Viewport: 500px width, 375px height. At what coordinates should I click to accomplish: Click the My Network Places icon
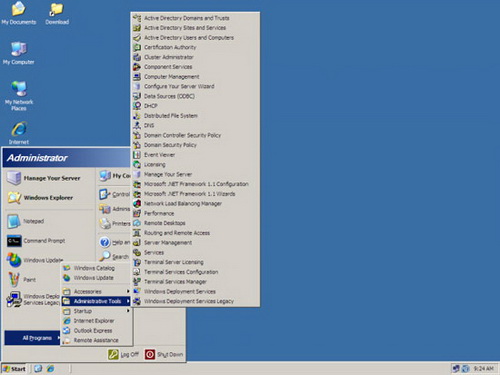[x=19, y=96]
